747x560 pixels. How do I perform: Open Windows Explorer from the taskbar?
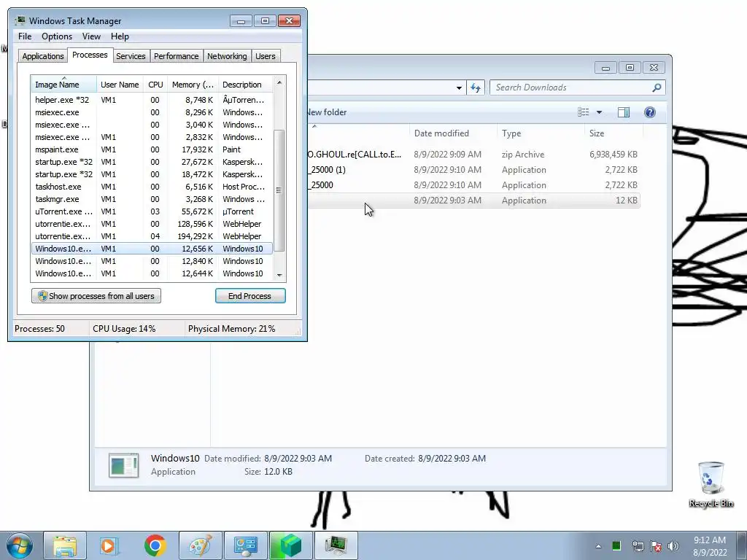[x=65, y=545]
